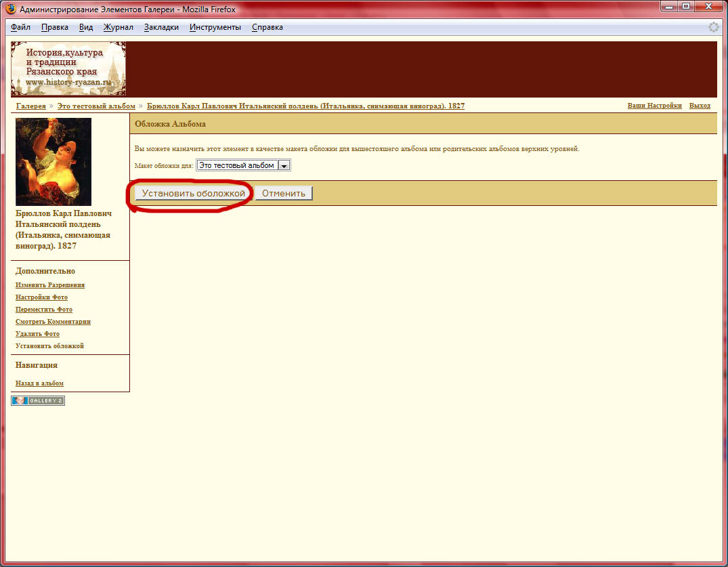Minimize the Firefox window
This screenshot has height=567, width=728.
click(x=669, y=7)
